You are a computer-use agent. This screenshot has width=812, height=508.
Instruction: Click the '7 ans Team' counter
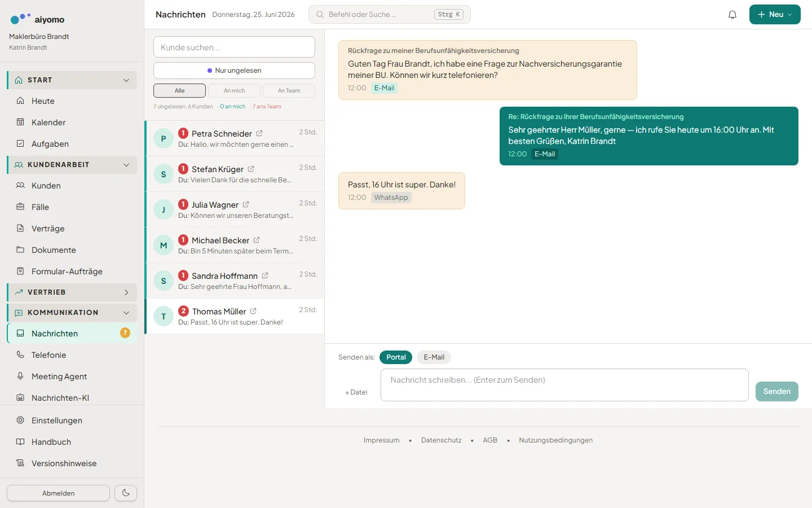(x=267, y=107)
